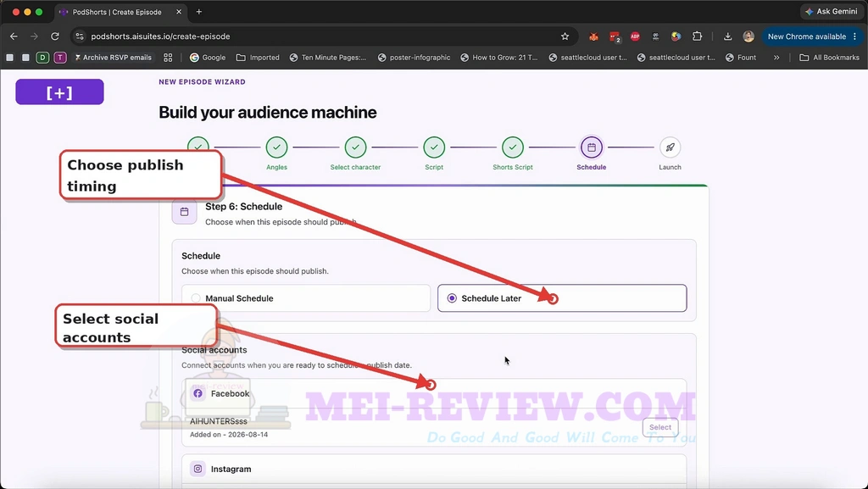Click the site info icon in address bar
The height and width of the screenshot is (489, 868).
[80, 36]
